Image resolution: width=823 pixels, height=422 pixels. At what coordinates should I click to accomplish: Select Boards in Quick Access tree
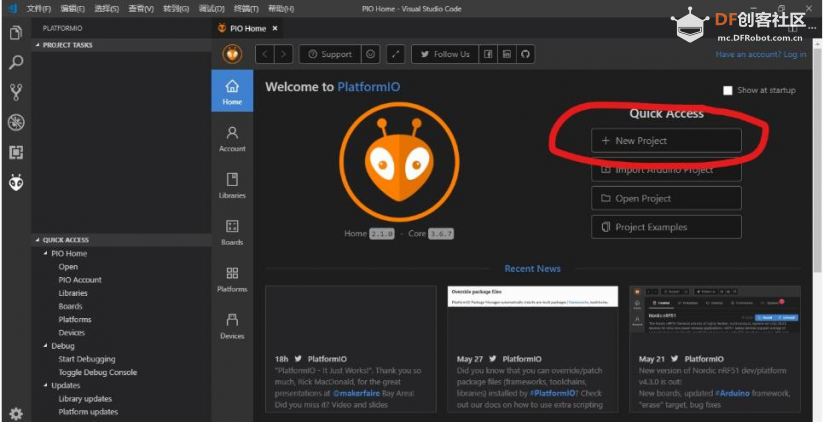(x=70, y=306)
